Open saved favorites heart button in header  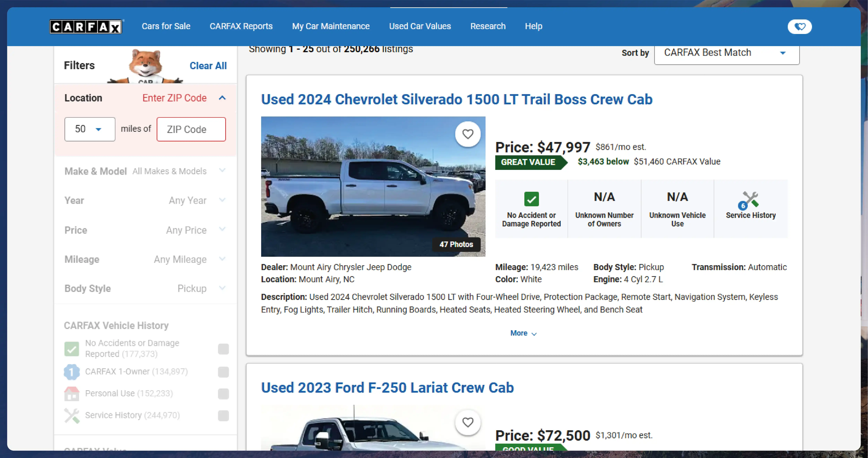coord(800,26)
